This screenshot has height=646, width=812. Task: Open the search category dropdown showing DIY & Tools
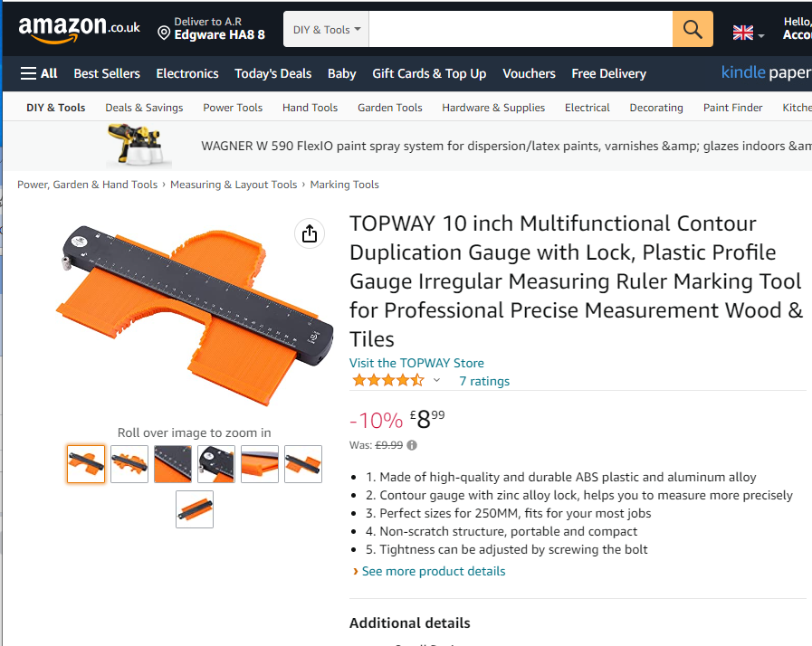[x=325, y=28]
